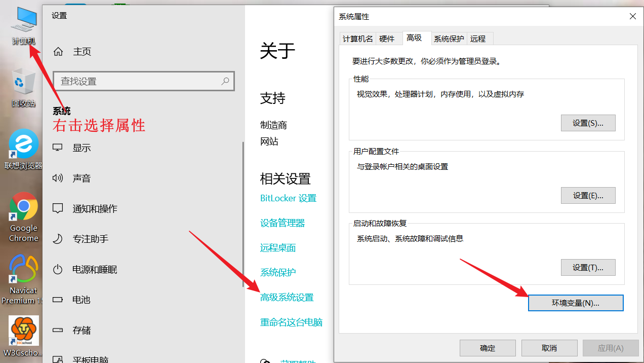644x363 pixels.
Task: Click the 专注助手 moon icon
Action: (58, 239)
